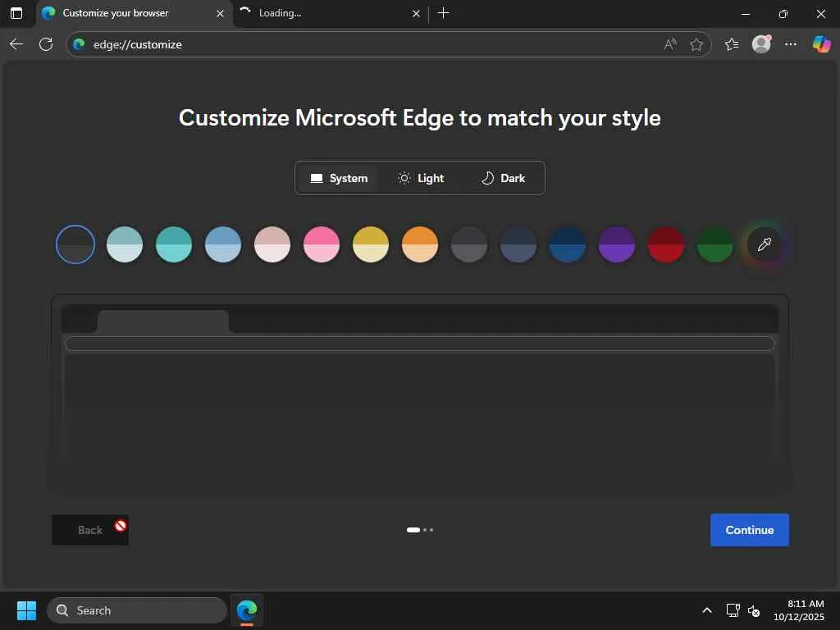840x630 pixels.
Task: Open the custom color eyedropper picker
Action: (765, 244)
